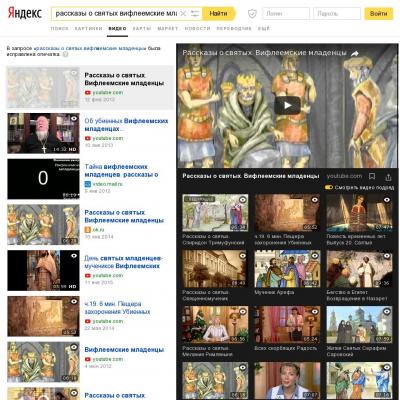Focus the search query input field
Screen dimensions: 400x400
point(116,14)
